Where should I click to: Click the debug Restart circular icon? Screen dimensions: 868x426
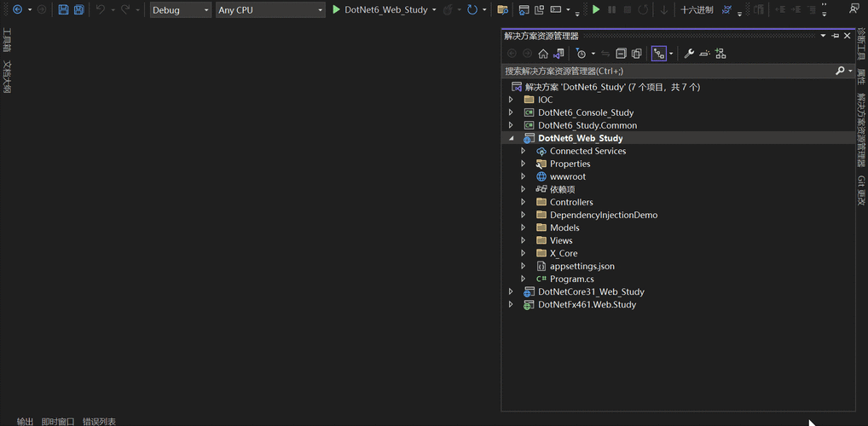click(x=643, y=9)
